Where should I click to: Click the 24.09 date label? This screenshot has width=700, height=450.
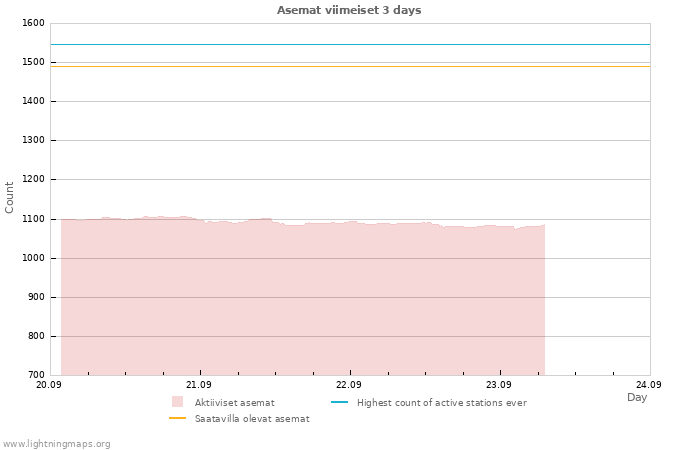(x=649, y=385)
